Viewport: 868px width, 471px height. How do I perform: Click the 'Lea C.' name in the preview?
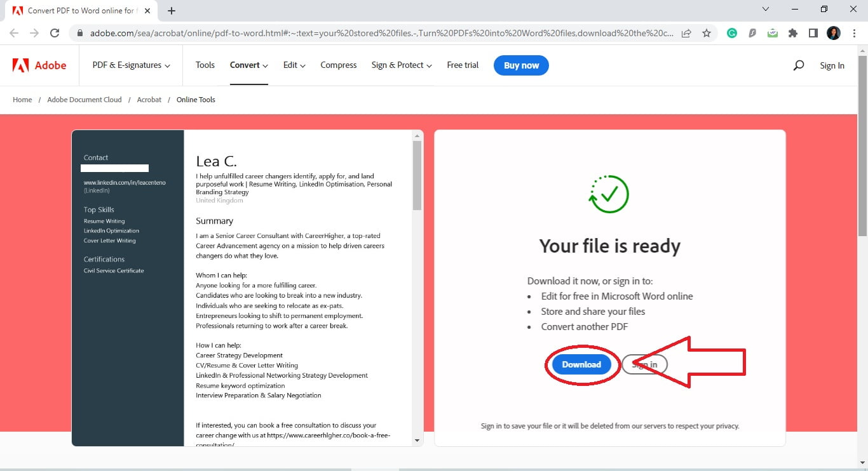(216, 161)
